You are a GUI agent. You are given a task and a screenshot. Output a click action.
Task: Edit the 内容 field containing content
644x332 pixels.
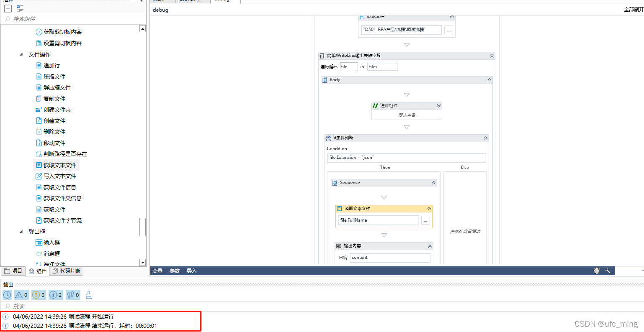[390, 258]
